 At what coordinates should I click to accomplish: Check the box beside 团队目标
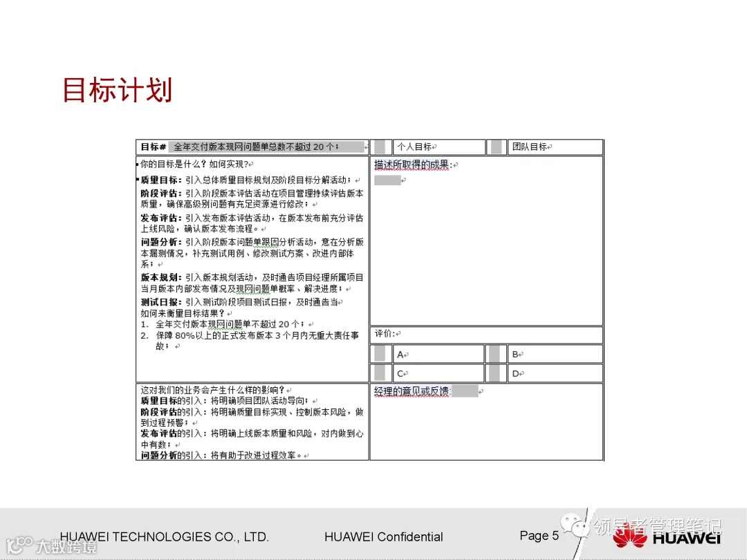497,147
